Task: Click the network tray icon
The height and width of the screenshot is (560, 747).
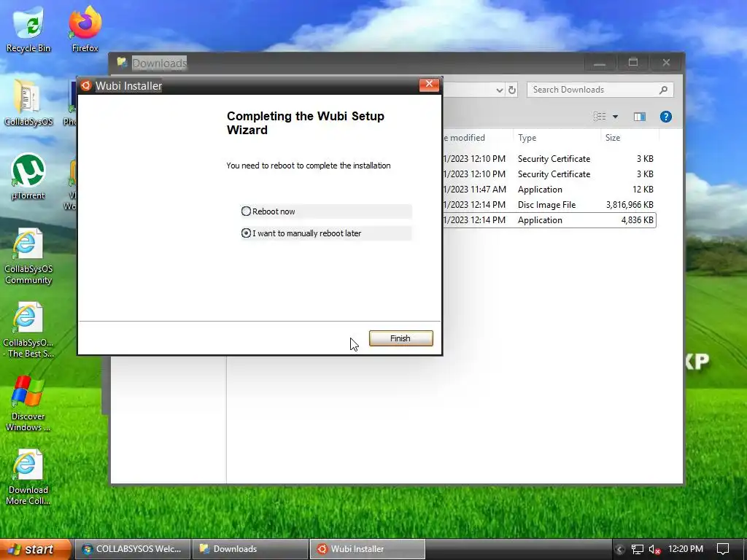Action: pyautogui.click(x=637, y=550)
